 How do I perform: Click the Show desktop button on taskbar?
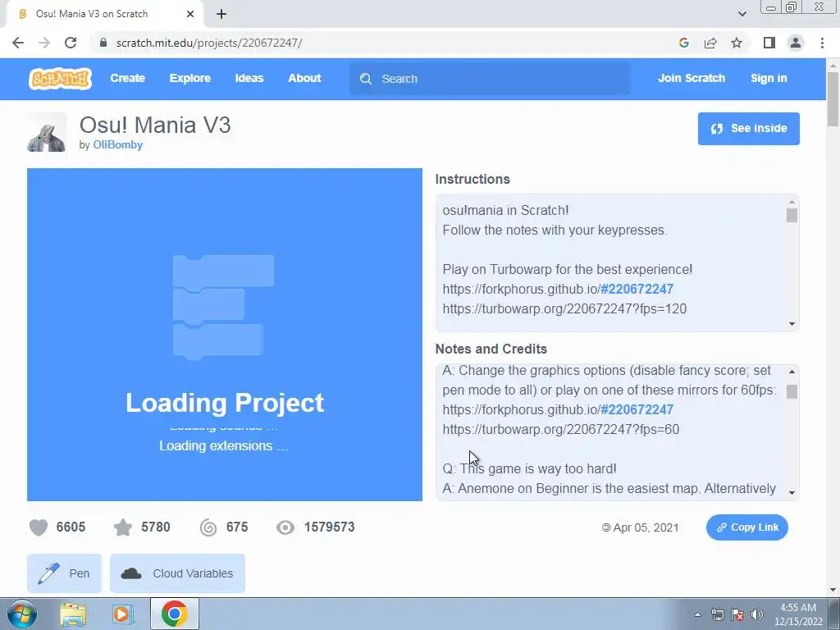point(834,614)
